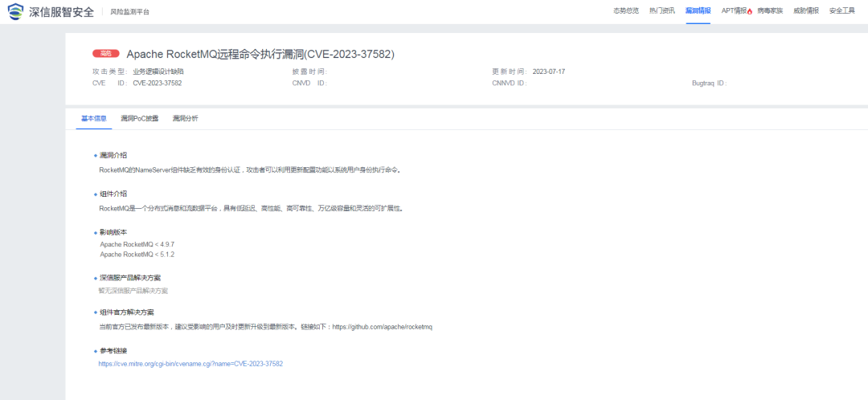Click the 披露时间 label
This screenshot has height=400, width=868.
coord(310,71)
